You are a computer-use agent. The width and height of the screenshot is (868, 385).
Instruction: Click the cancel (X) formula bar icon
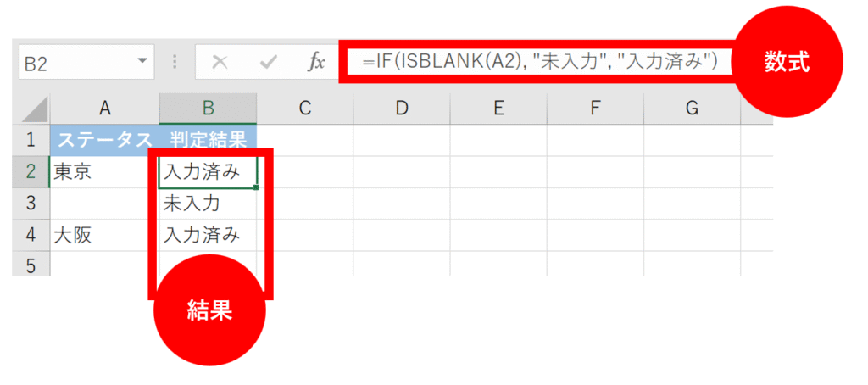tap(220, 62)
